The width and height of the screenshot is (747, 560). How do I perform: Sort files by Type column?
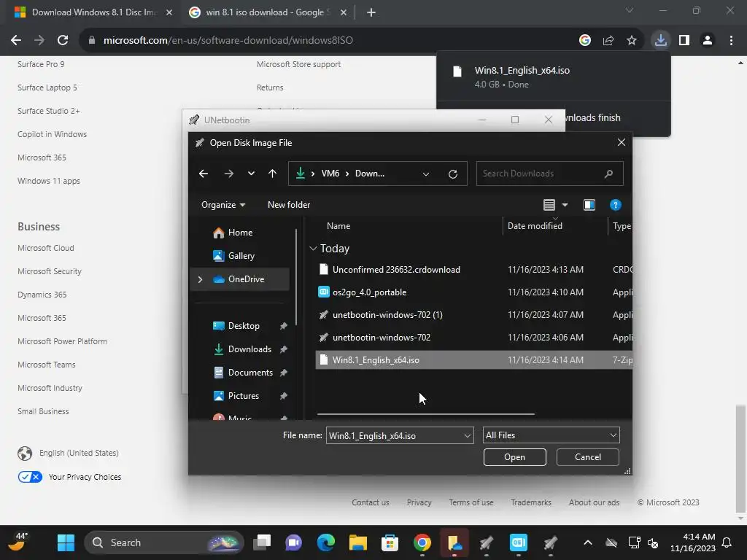[x=622, y=226]
